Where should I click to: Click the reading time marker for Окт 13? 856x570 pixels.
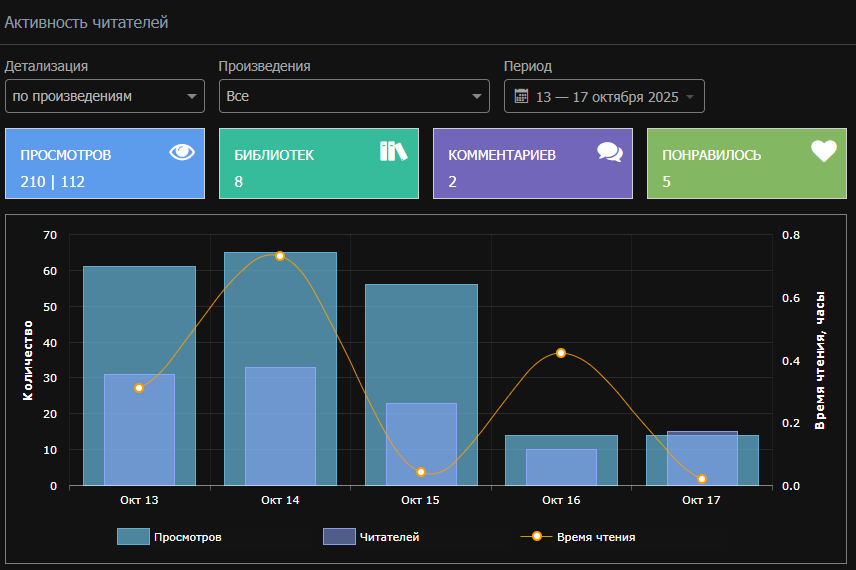click(139, 388)
